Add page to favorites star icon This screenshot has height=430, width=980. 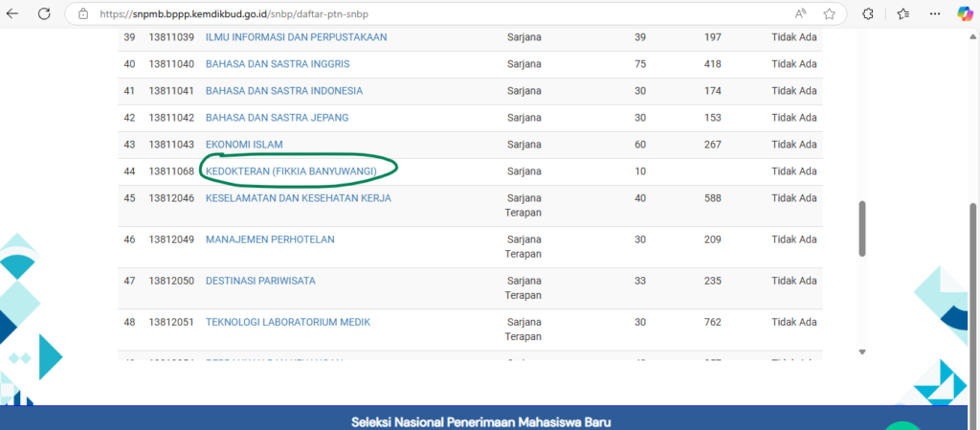pos(829,13)
